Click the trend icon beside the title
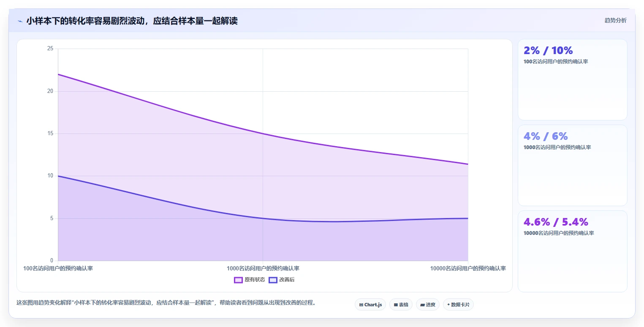644x327 pixels. [x=20, y=21]
